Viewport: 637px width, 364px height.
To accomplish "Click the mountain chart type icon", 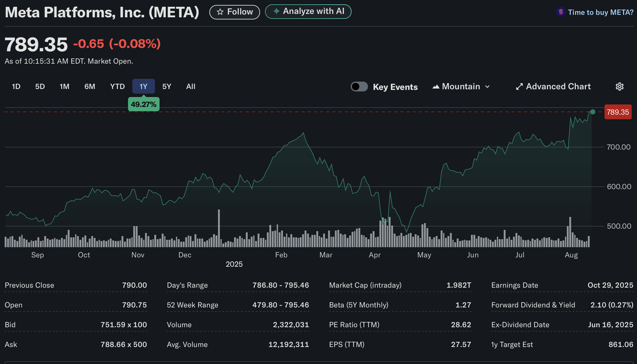I will click(x=436, y=87).
